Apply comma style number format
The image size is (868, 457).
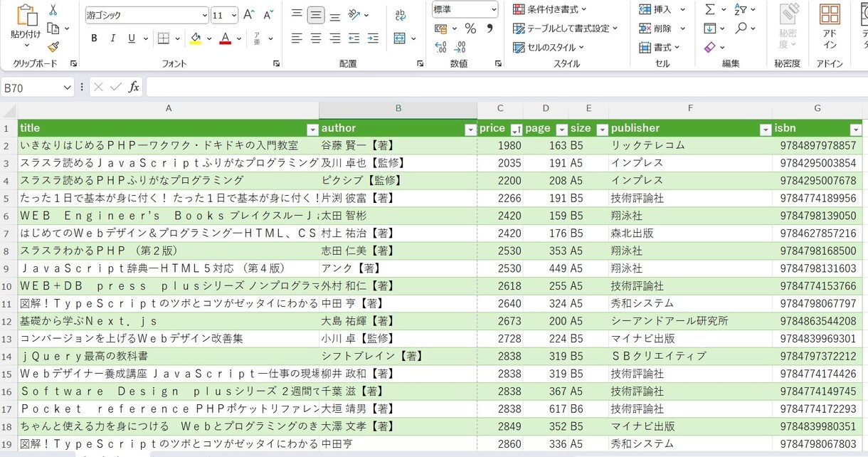(489, 28)
